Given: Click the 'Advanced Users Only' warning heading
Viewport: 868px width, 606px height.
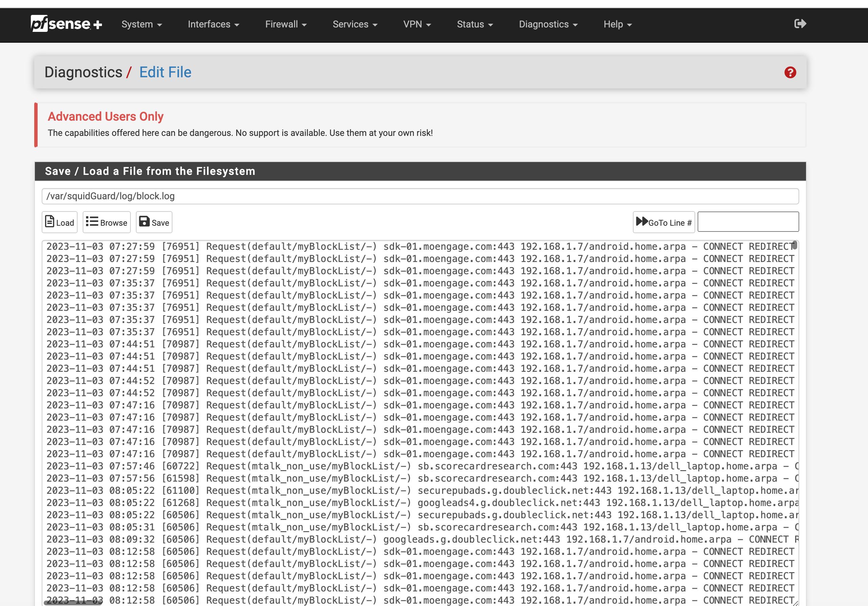Looking at the screenshot, I should (105, 117).
